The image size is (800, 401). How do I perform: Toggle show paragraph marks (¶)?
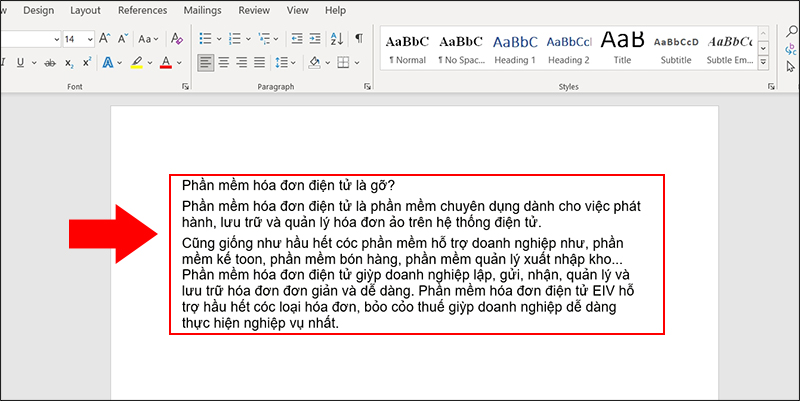359,39
